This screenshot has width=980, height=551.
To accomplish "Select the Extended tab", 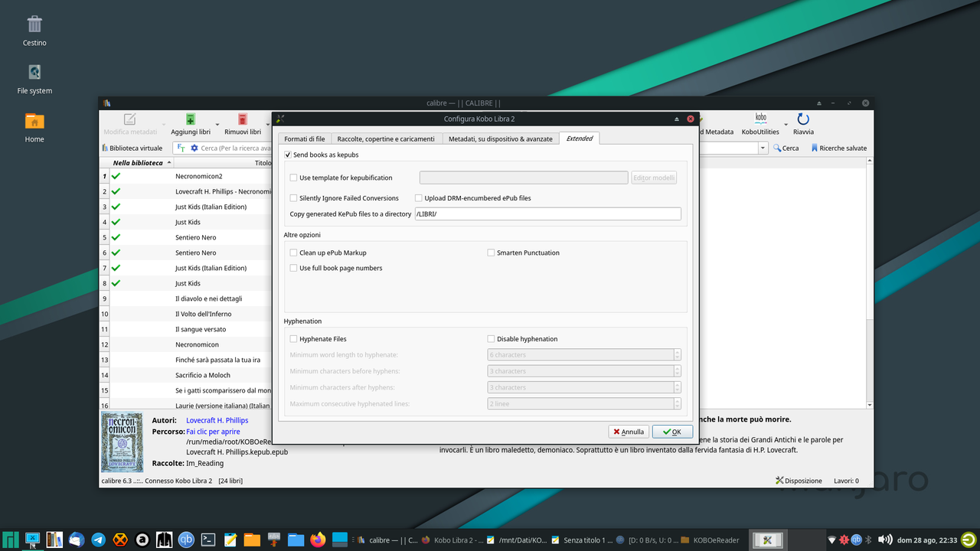I will click(x=580, y=139).
